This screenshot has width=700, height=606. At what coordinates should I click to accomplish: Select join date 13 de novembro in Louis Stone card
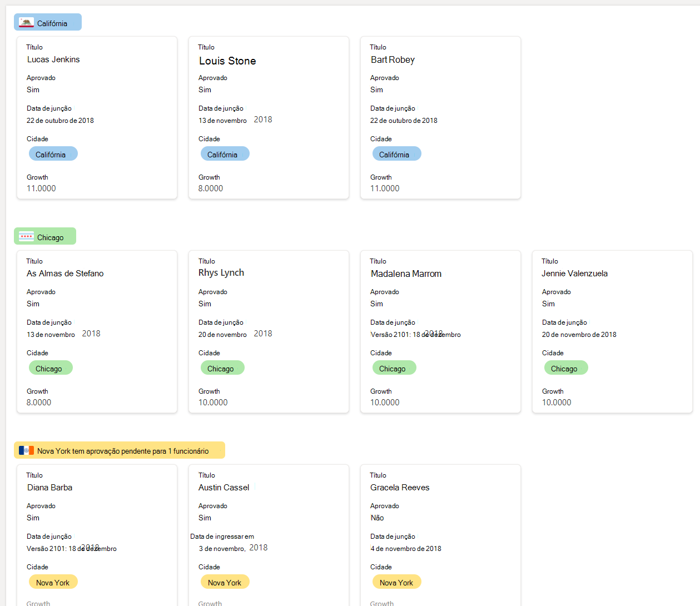(x=222, y=121)
